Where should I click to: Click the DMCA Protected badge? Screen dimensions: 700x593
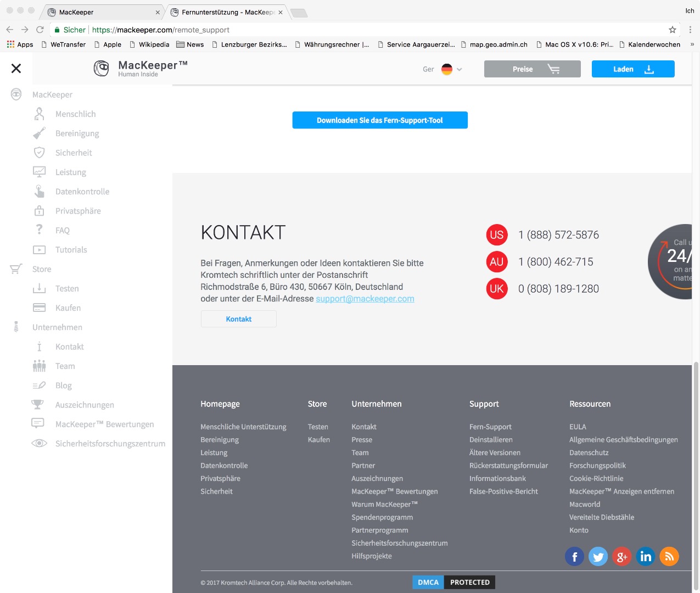coord(453,582)
